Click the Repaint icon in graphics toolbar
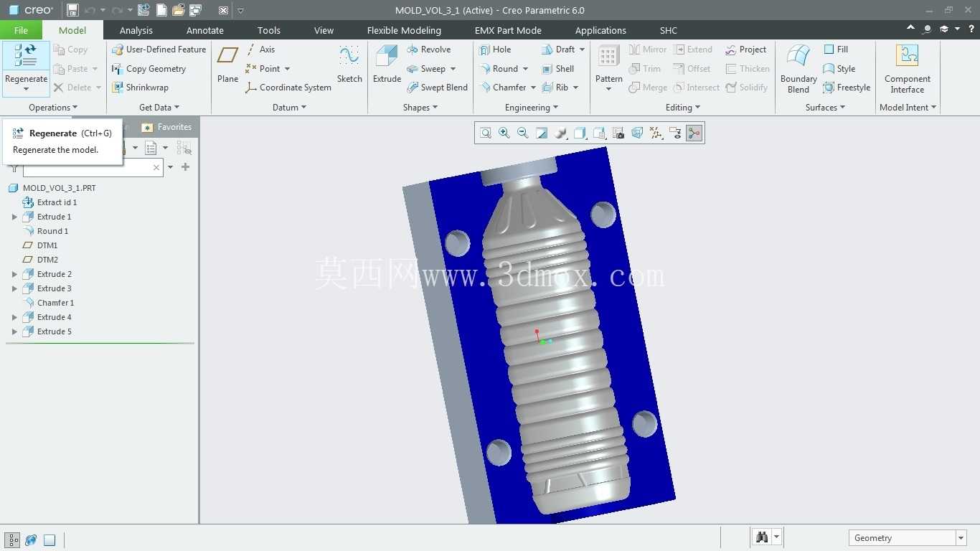This screenshot has height=551, width=980. point(542,133)
